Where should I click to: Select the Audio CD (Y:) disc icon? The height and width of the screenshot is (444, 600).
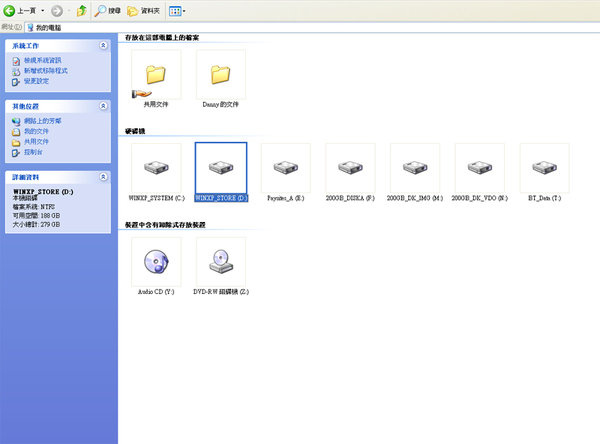[156, 263]
